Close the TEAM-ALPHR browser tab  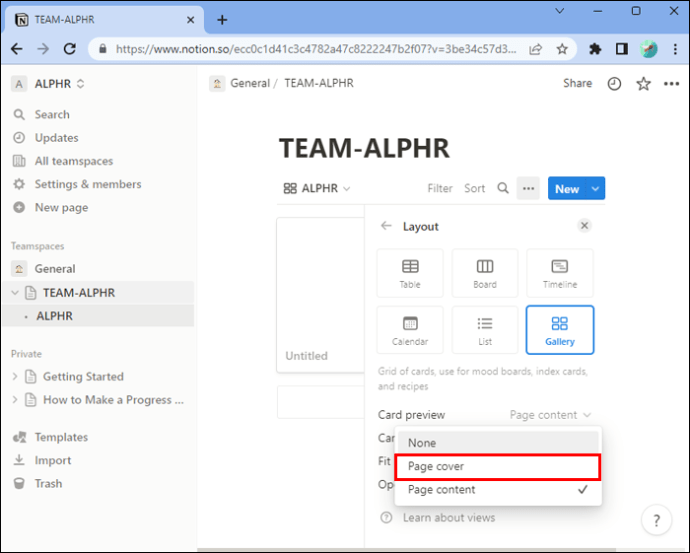tap(191, 20)
